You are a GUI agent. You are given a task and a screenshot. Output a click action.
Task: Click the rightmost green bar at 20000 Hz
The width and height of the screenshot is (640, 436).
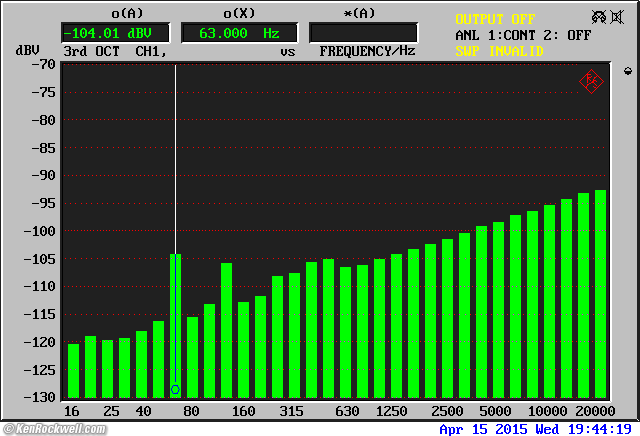(x=601, y=293)
